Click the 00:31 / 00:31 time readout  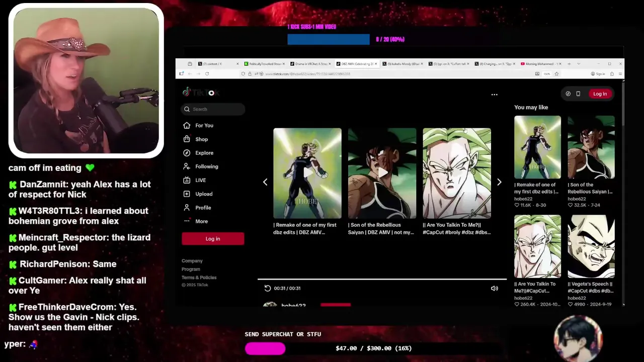(x=287, y=288)
